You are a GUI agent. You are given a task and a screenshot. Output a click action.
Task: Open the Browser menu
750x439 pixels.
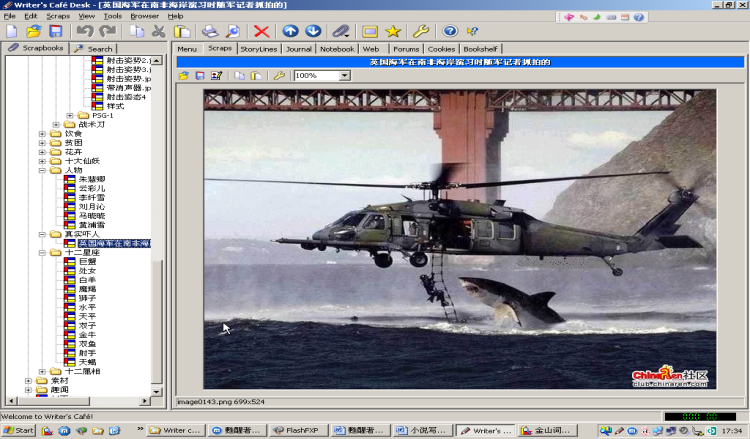click(144, 16)
